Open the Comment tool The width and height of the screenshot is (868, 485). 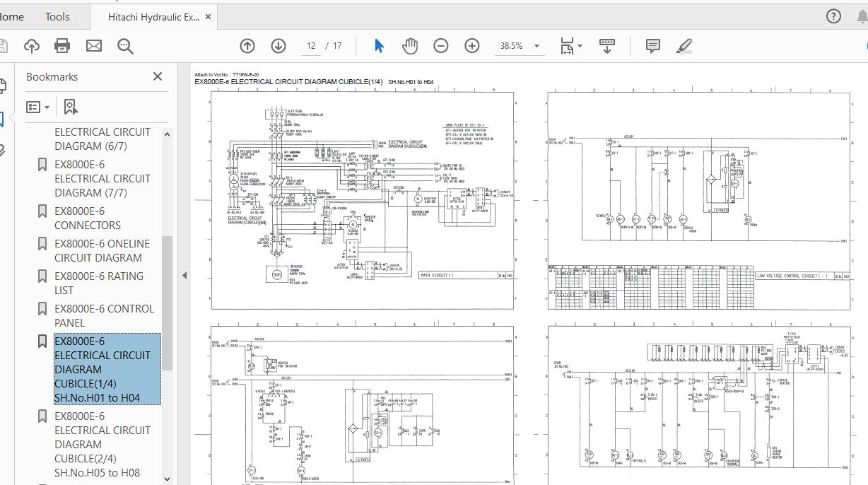(x=651, y=45)
